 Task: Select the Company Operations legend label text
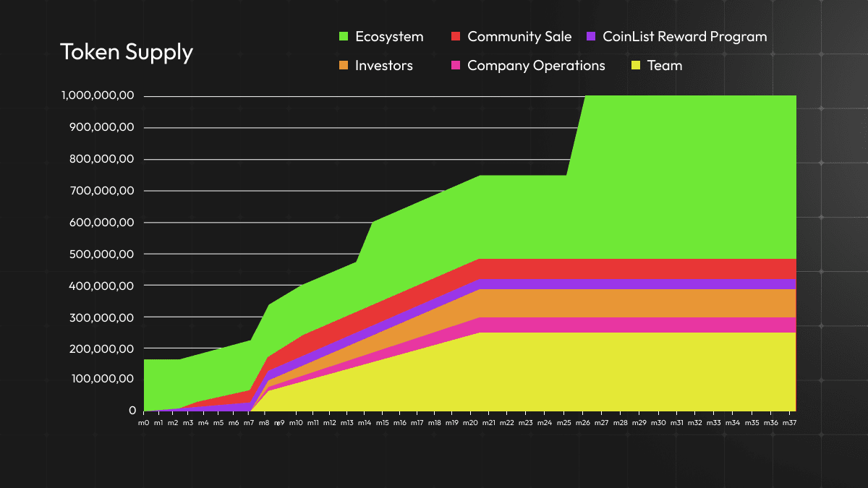(x=536, y=66)
